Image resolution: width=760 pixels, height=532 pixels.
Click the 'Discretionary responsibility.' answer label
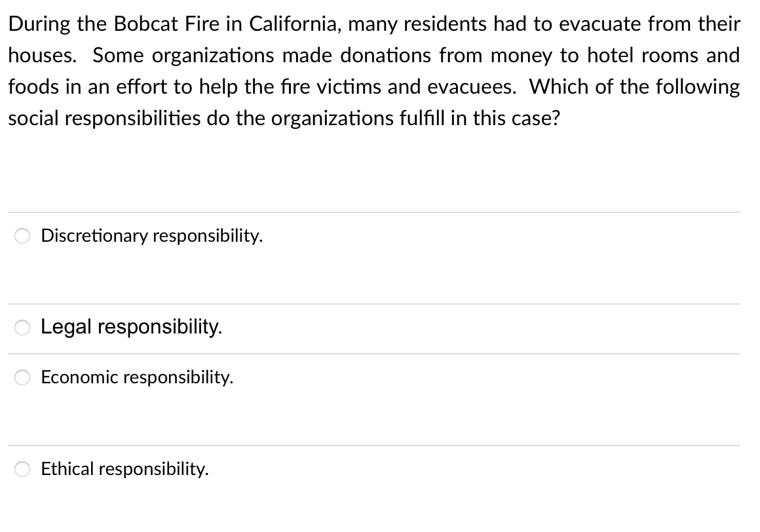coord(152,236)
